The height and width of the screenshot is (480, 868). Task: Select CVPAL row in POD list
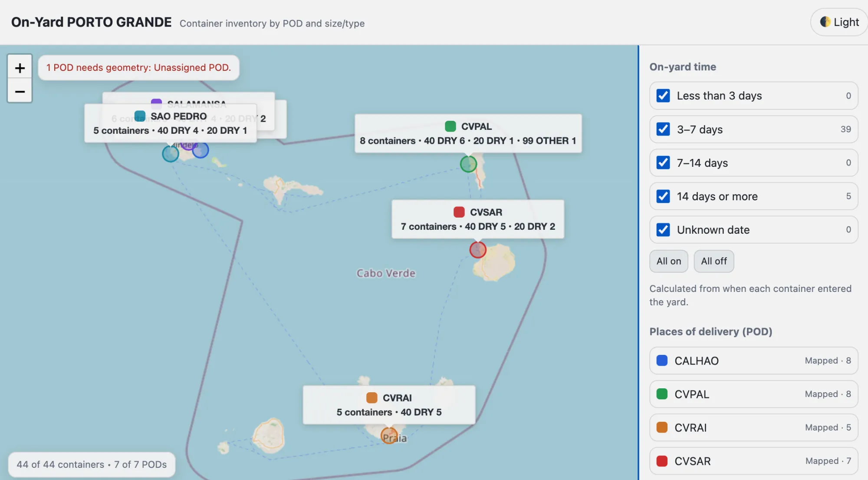tap(754, 394)
